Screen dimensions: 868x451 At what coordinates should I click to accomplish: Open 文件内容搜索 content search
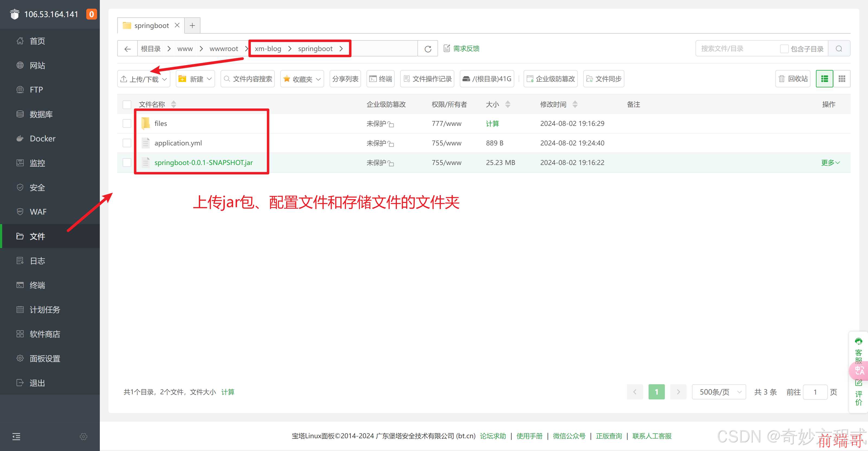point(248,79)
